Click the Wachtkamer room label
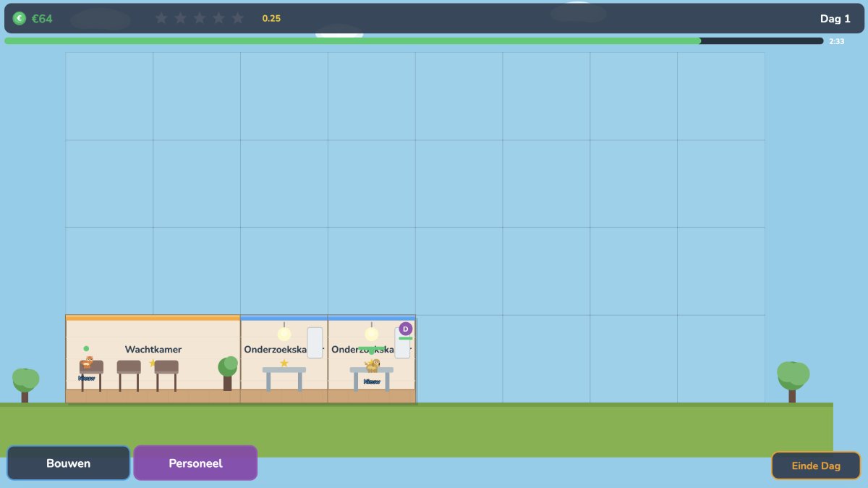 tap(153, 350)
